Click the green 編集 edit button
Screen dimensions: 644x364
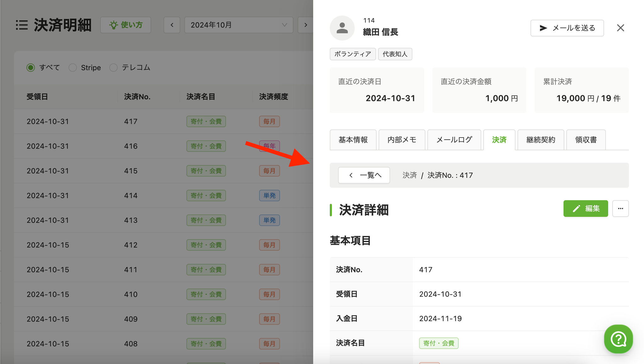pyautogui.click(x=586, y=208)
